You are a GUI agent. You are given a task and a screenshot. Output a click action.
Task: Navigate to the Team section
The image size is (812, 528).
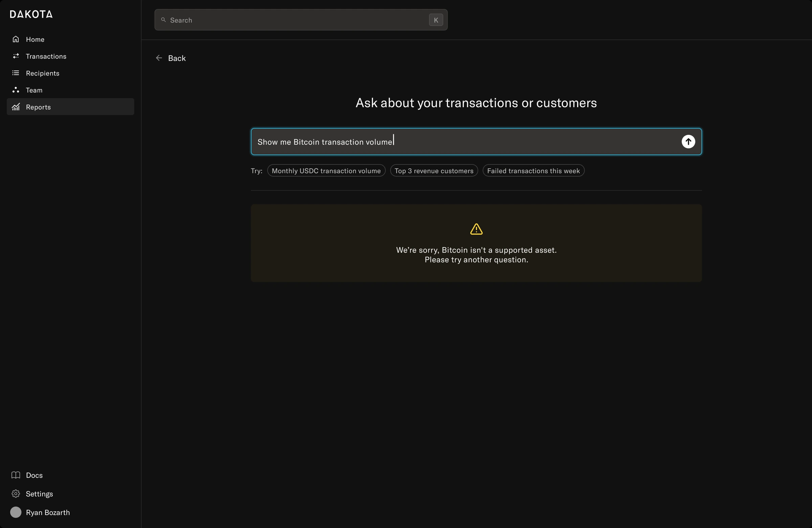pyautogui.click(x=70, y=90)
